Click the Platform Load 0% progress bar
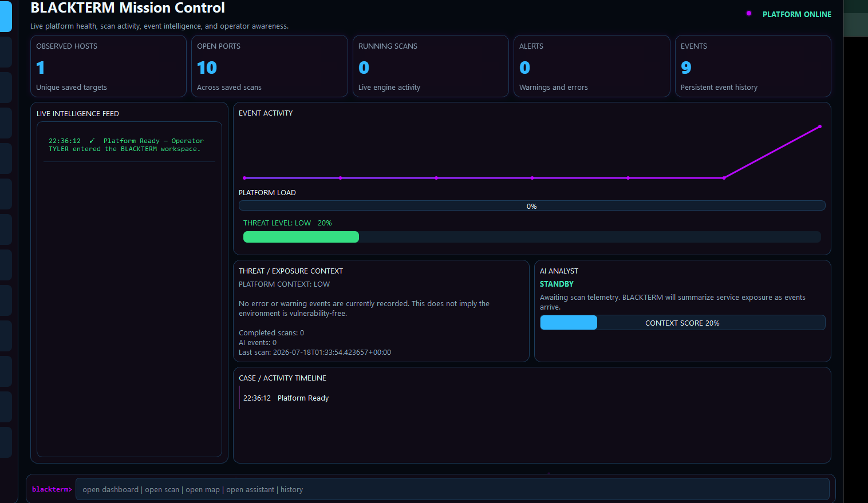The height and width of the screenshot is (503, 868). click(532, 206)
